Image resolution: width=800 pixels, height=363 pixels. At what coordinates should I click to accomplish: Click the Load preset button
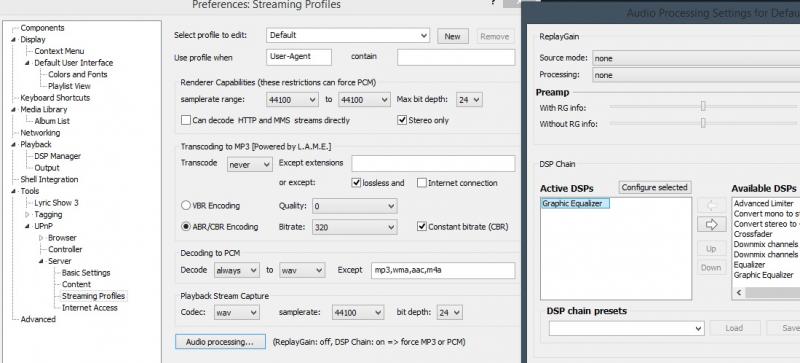(734, 328)
